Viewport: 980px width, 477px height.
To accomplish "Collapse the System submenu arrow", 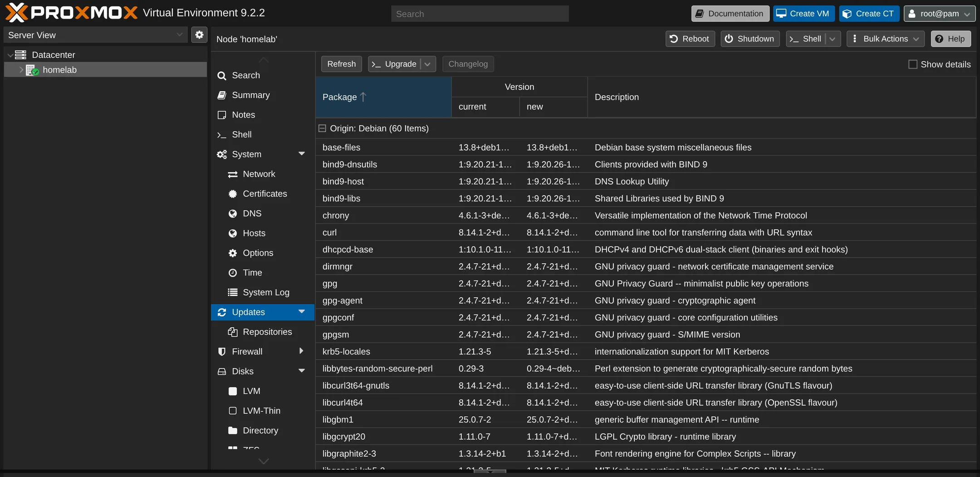I will (301, 154).
